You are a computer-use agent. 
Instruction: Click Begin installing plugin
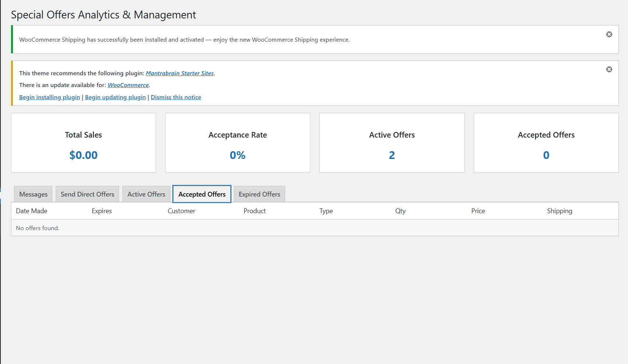(49, 97)
